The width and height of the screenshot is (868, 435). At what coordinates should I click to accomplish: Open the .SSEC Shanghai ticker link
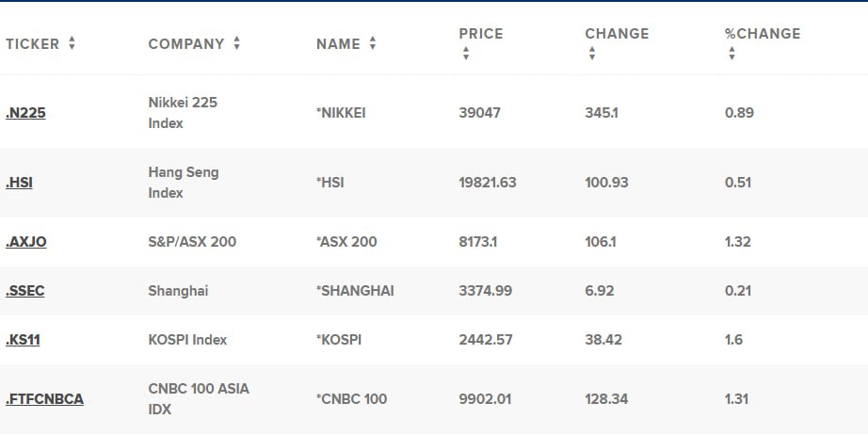pyautogui.click(x=24, y=291)
